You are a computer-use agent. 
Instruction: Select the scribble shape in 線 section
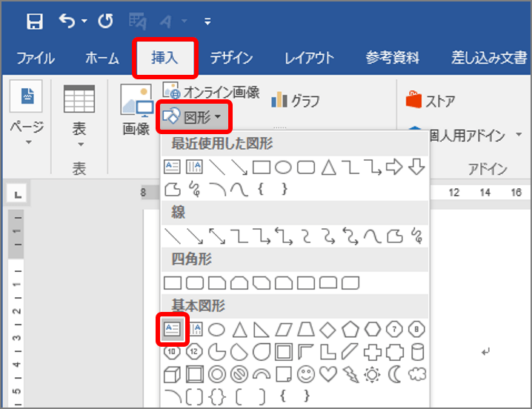pyautogui.click(x=418, y=236)
